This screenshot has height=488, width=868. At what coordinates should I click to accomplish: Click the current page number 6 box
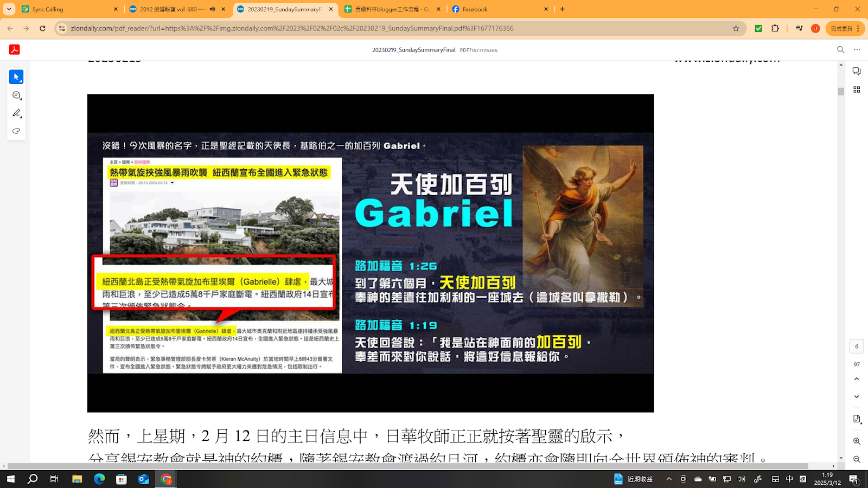tap(857, 346)
